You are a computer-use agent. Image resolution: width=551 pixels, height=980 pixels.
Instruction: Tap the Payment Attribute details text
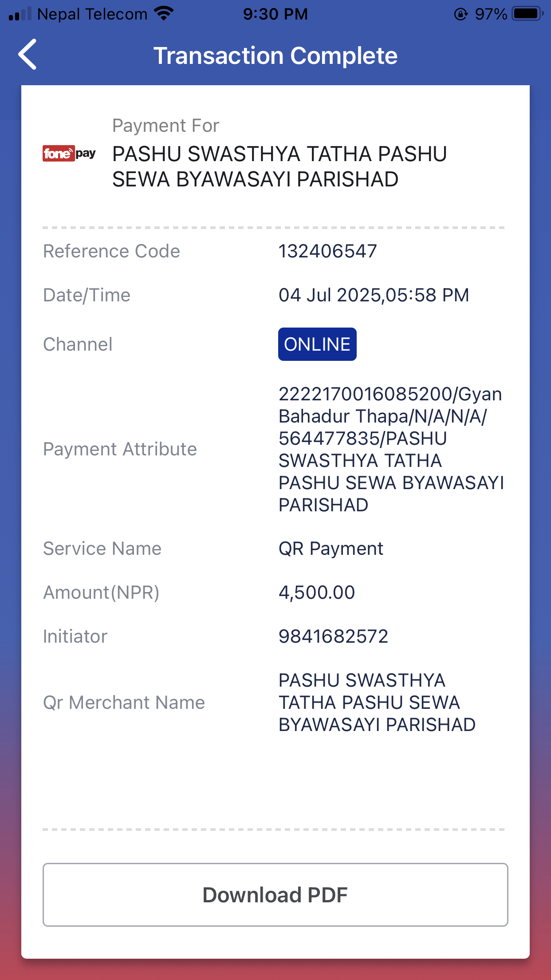[391, 449]
